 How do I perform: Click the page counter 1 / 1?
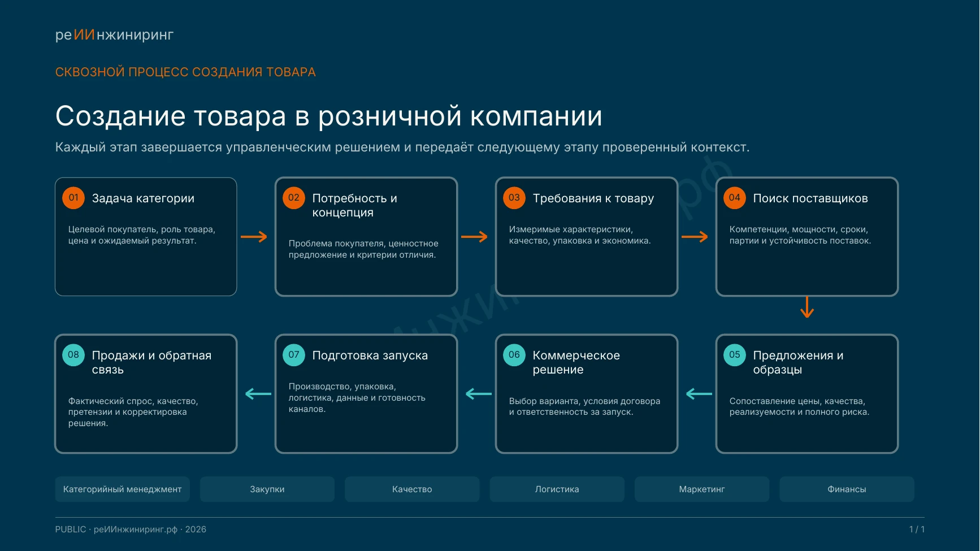pos(917,530)
